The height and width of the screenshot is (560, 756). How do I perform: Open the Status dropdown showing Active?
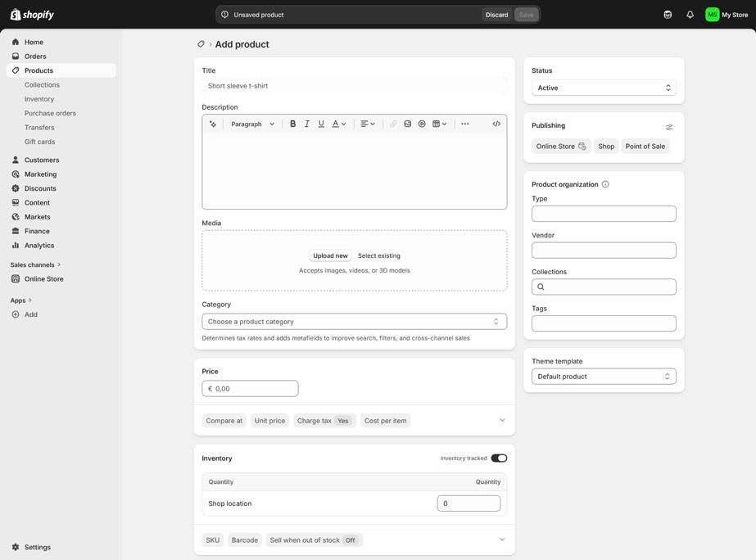[604, 88]
